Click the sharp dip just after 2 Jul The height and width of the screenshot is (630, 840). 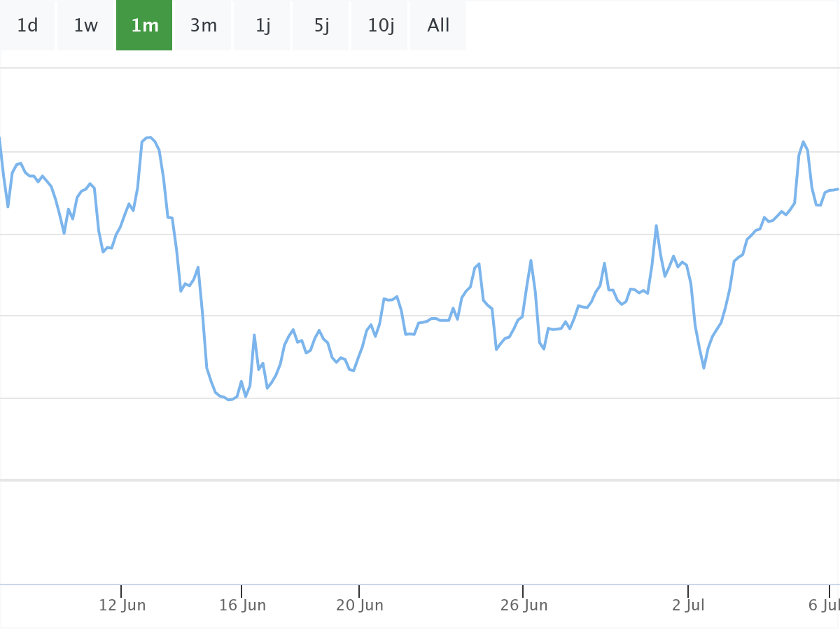703,367
